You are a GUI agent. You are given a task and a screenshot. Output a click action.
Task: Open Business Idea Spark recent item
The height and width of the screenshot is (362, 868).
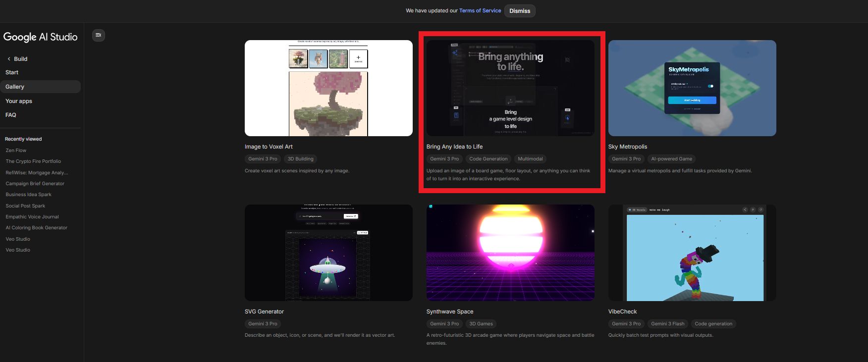click(x=29, y=195)
